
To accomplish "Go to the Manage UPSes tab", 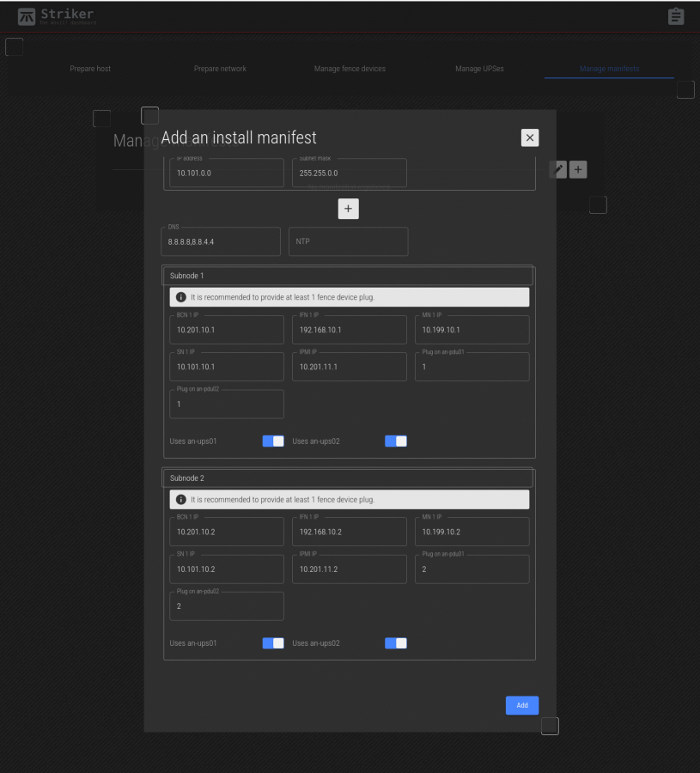I will tap(479, 69).
